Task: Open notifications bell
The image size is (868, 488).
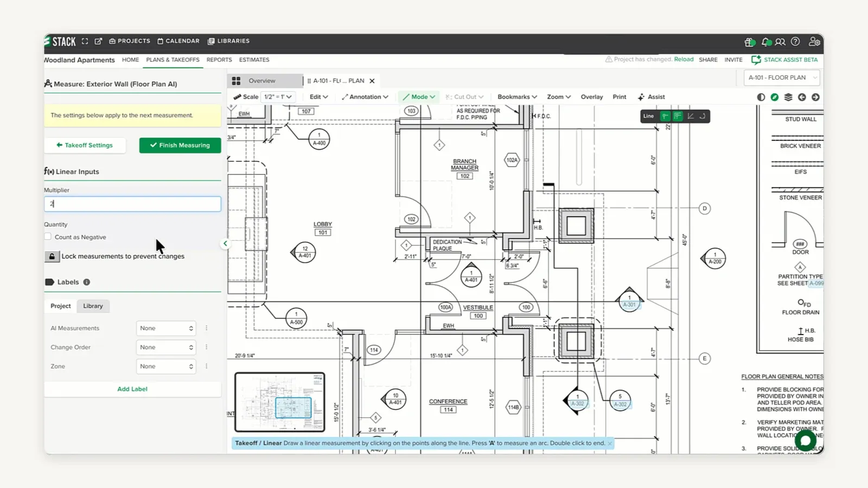Action: 765,42
